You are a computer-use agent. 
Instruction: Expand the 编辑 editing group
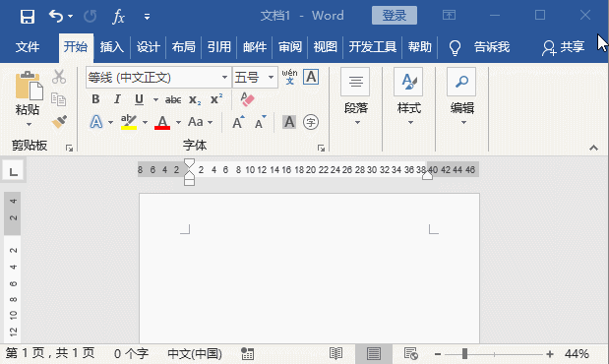tap(461, 97)
